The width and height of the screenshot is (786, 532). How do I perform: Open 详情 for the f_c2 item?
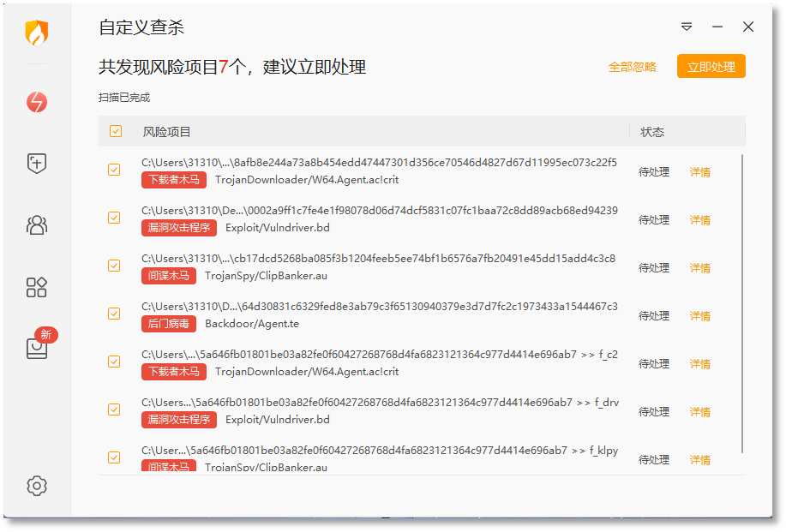tap(699, 364)
